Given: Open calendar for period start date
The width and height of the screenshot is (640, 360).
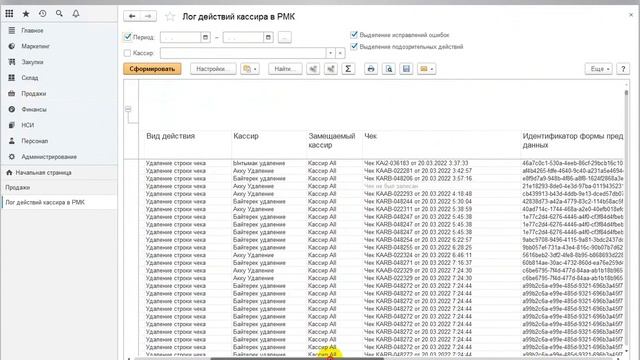Looking at the screenshot, I should coord(205,37).
